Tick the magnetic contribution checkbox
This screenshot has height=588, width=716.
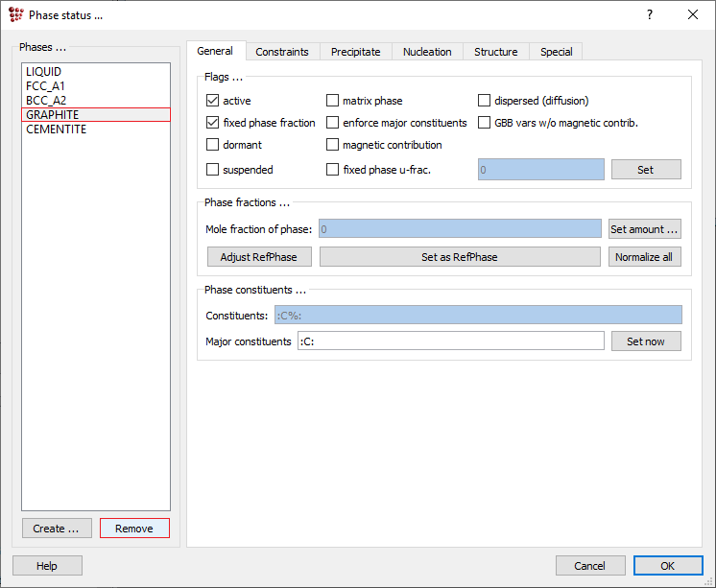pyautogui.click(x=333, y=146)
